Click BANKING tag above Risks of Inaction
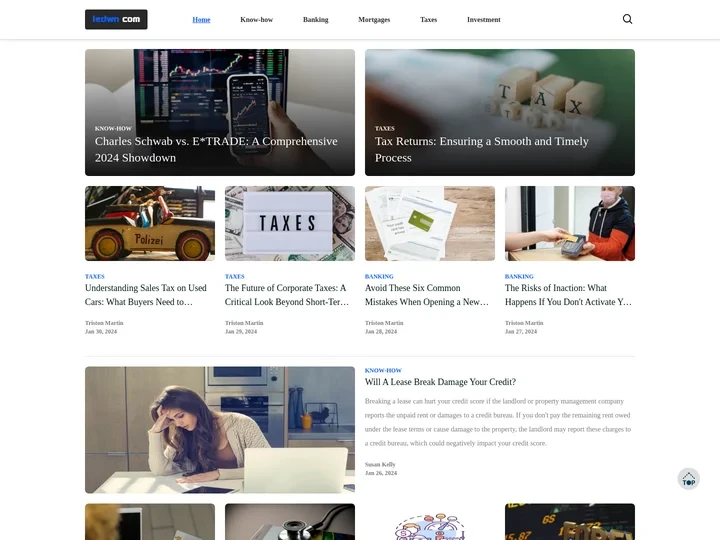 click(519, 276)
